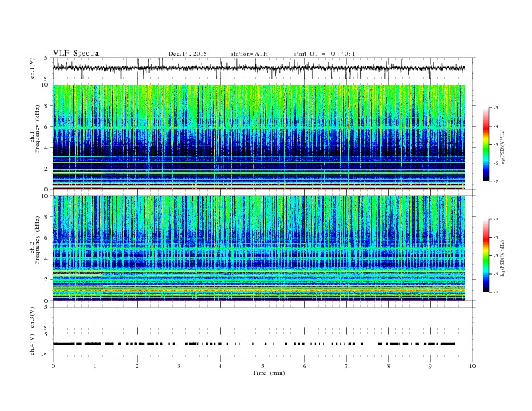Click inside the ch.1 spectrogram plot
Screen dimensions: 532x411
click(259, 137)
